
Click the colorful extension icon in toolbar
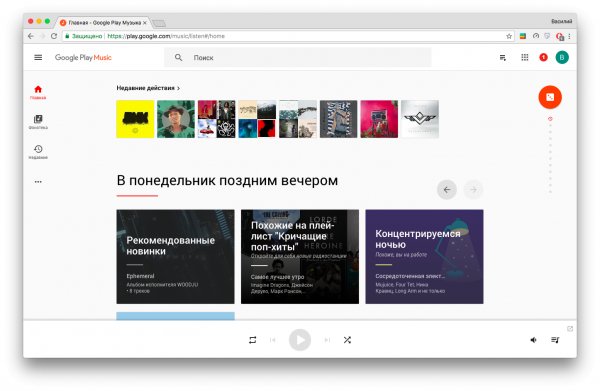click(523, 36)
